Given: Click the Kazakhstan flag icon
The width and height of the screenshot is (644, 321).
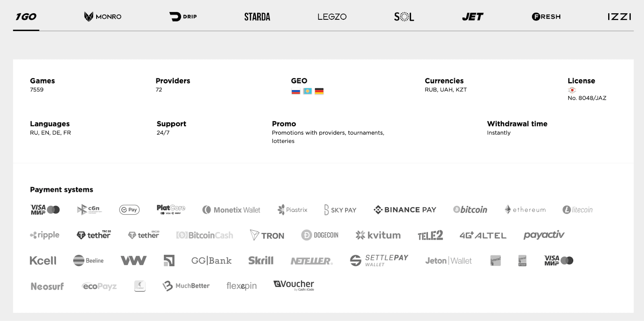Looking at the screenshot, I should click(x=308, y=91).
